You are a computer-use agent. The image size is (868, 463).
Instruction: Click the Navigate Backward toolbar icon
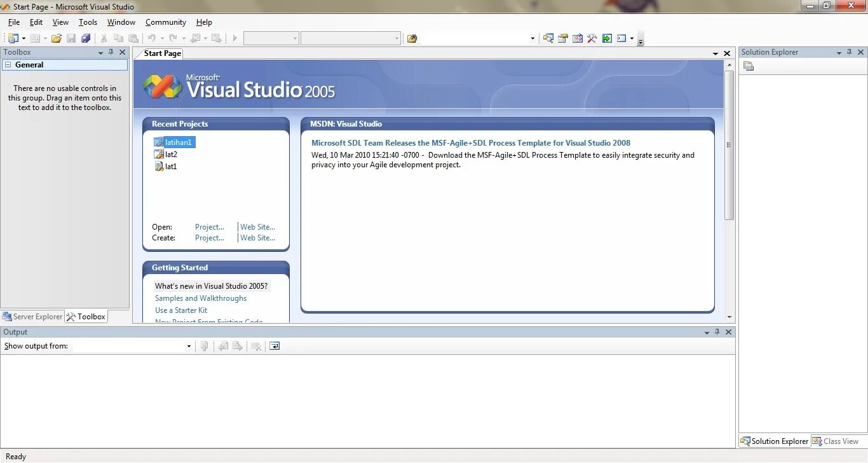196,38
